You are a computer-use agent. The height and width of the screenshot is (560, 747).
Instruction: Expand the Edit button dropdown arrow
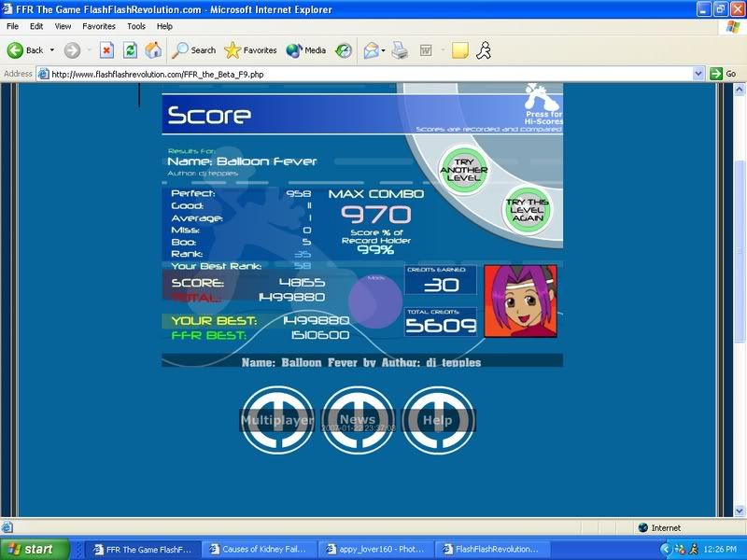coord(443,50)
